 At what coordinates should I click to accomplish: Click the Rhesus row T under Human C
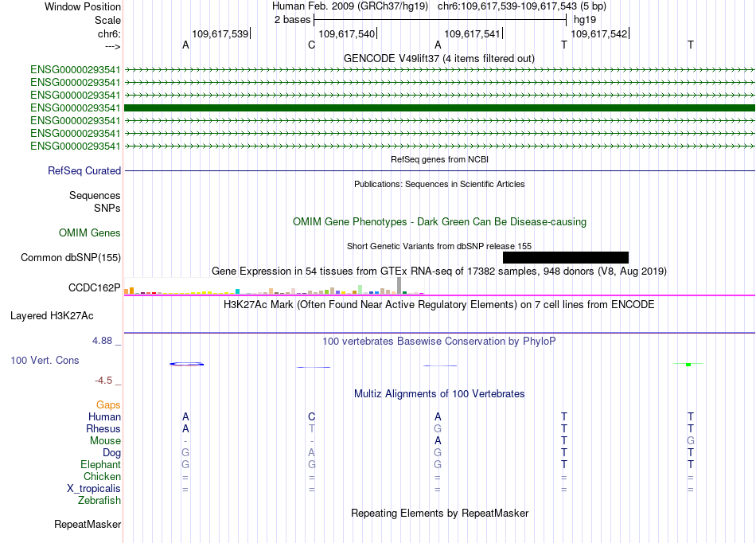[x=311, y=428]
